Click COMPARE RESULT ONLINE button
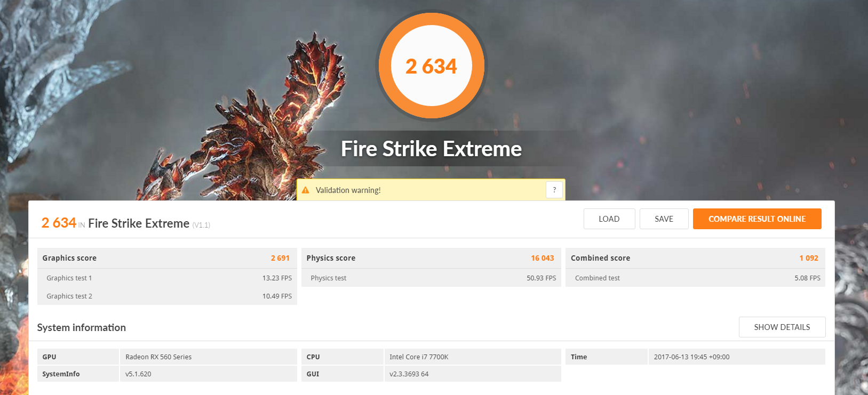This screenshot has width=868, height=395. pyautogui.click(x=757, y=219)
